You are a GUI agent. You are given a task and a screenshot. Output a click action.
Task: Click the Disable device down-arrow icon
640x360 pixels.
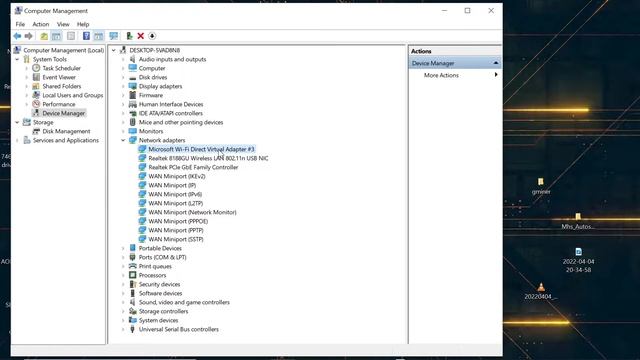point(152,36)
